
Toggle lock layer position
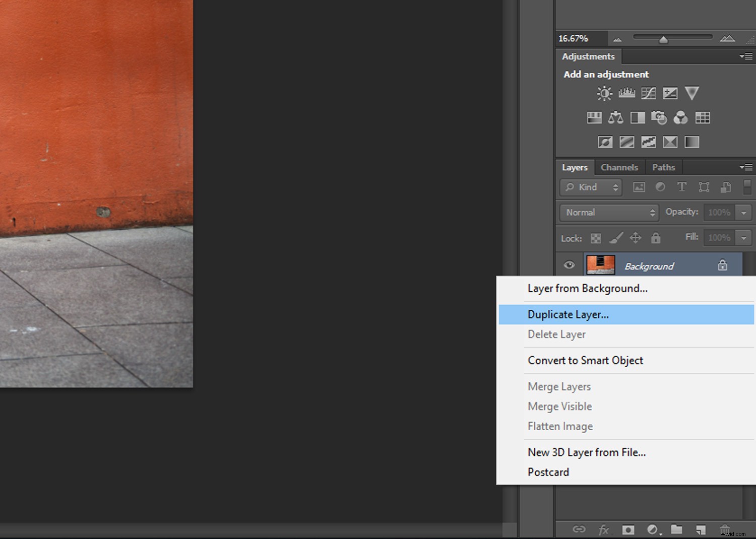click(636, 238)
